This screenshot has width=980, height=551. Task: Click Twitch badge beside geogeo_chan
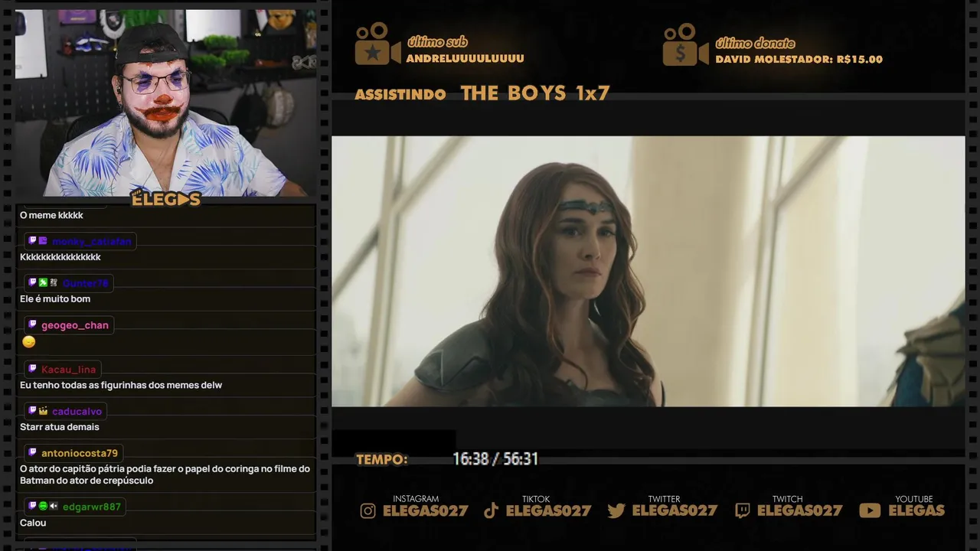(32, 324)
